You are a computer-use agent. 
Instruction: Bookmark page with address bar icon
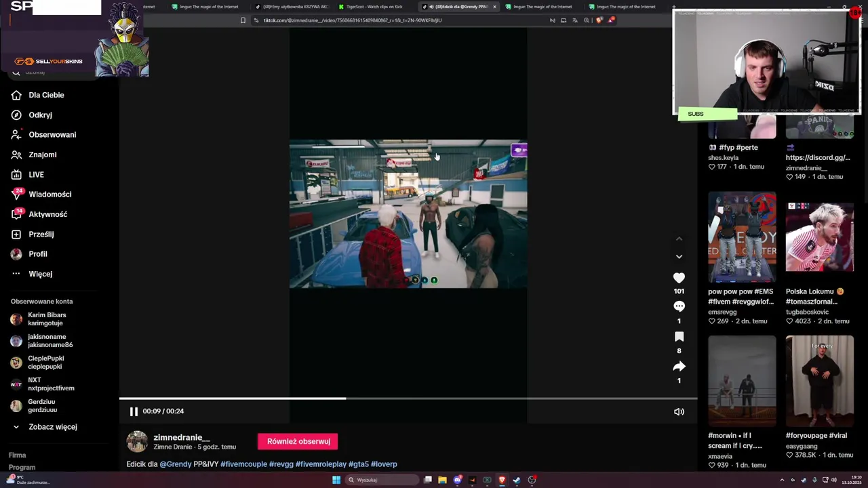click(x=243, y=20)
